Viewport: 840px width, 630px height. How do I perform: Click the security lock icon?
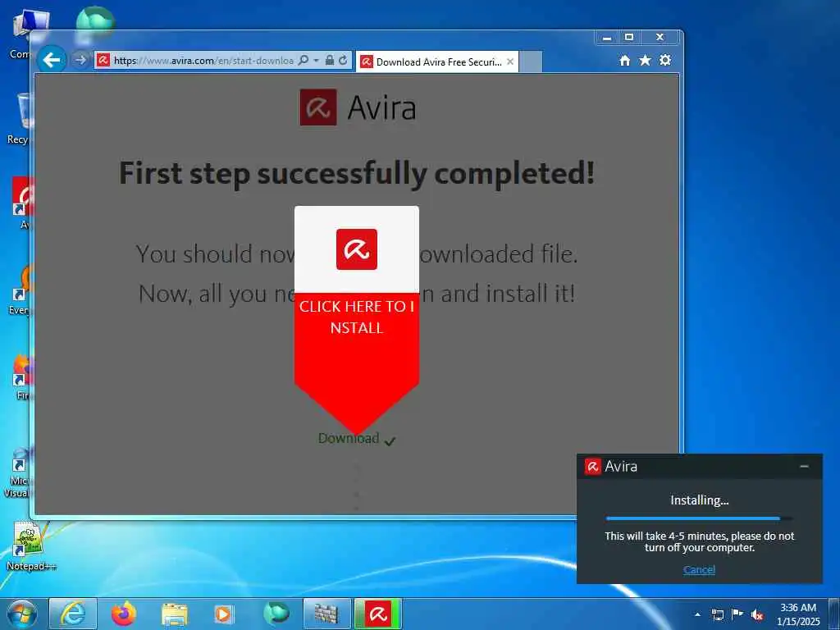330,61
